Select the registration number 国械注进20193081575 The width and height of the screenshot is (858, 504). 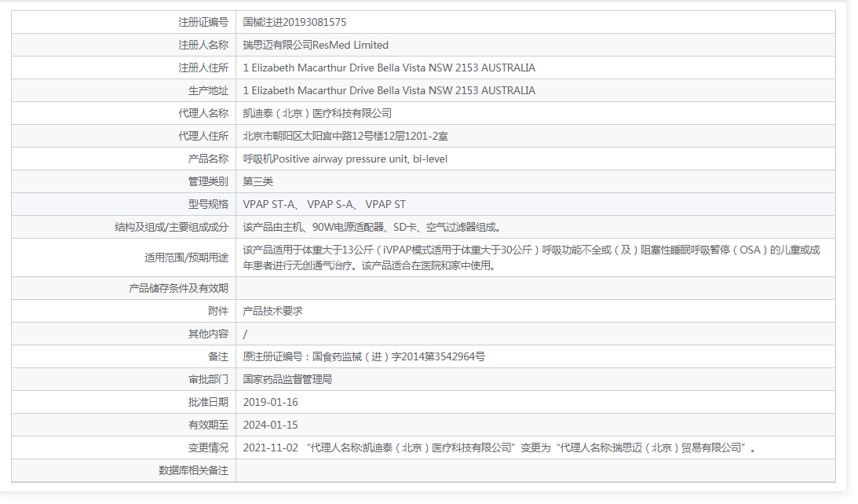(x=301, y=22)
